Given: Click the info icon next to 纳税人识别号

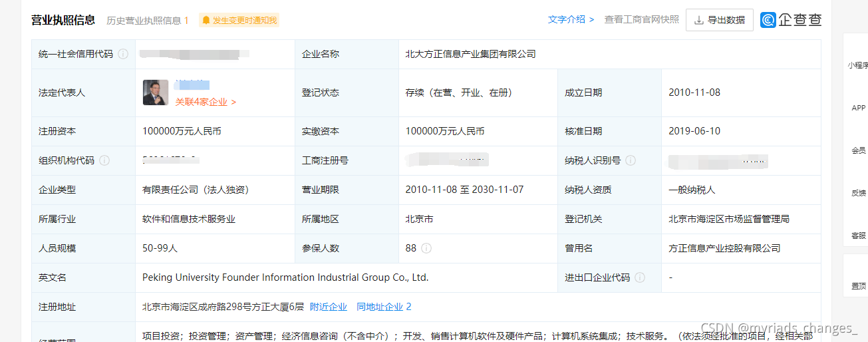Looking at the screenshot, I should point(631,160).
